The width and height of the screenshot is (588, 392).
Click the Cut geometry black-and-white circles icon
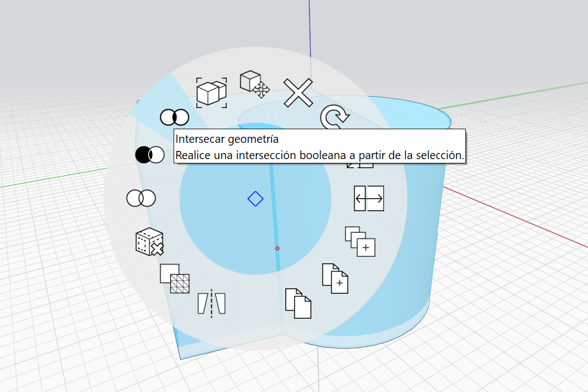coord(149,155)
